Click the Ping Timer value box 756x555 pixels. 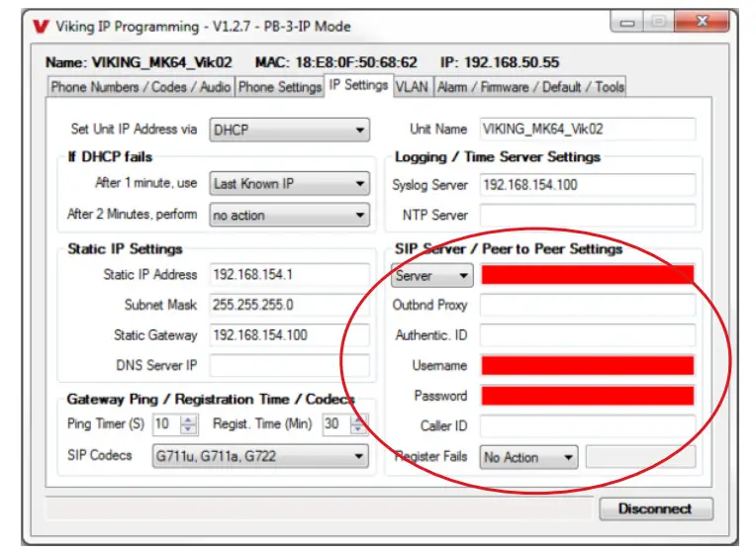tap(165, 424)
